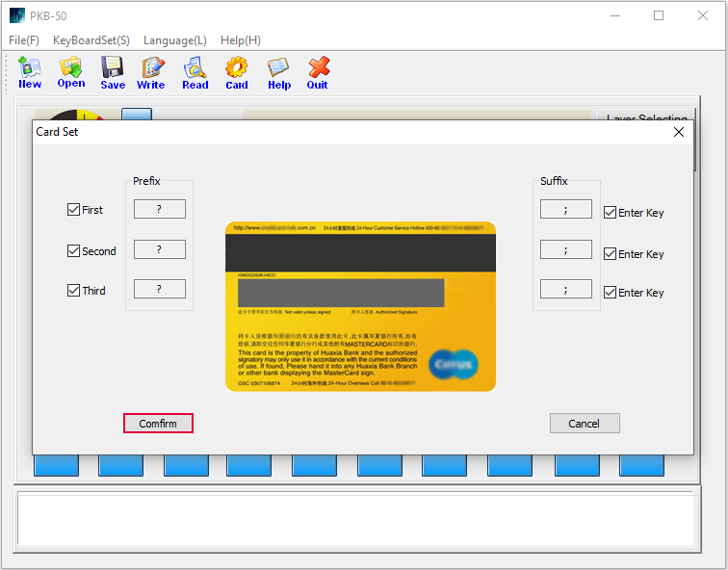Screen dimensions: 728x570
Task: Open a file with the Open icon
Action: [71, 72]
